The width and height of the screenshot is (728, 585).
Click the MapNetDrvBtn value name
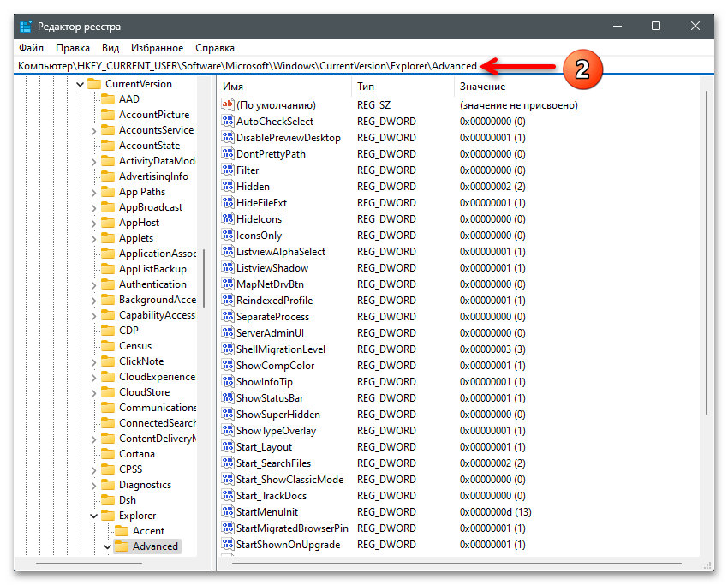tap(270, 284)
